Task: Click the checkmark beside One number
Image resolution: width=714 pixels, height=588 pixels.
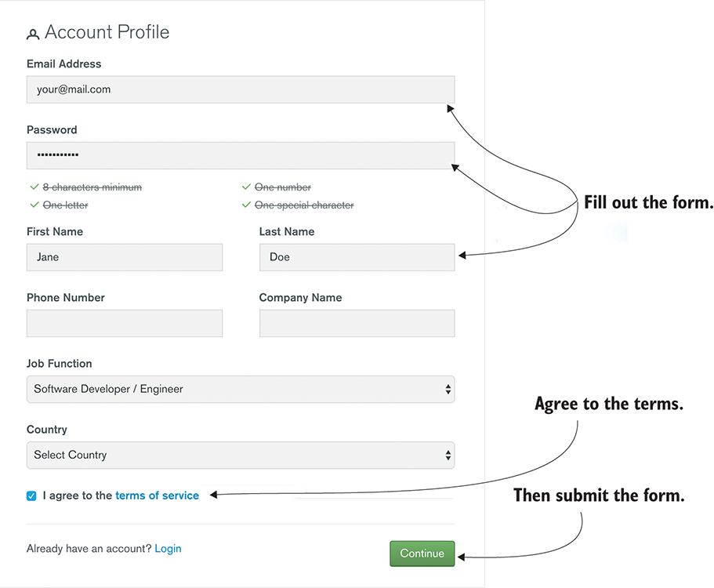Action: 246,187
